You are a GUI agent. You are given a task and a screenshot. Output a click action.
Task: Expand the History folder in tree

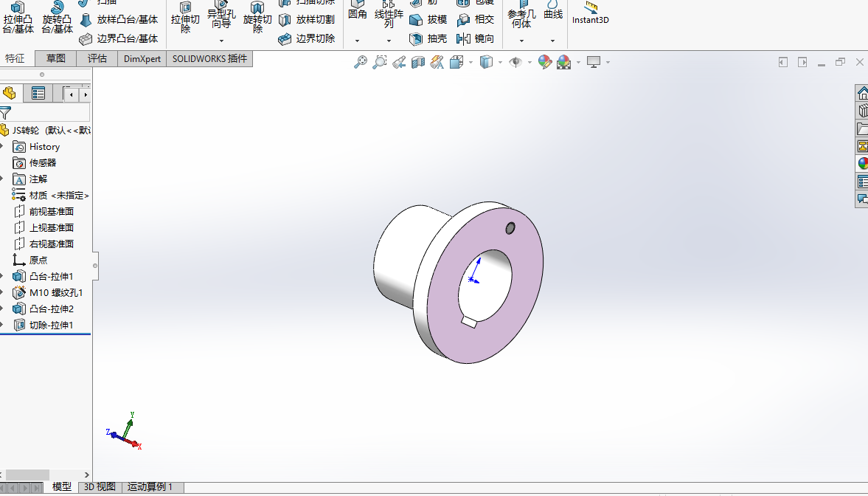(x=2, y=147)
